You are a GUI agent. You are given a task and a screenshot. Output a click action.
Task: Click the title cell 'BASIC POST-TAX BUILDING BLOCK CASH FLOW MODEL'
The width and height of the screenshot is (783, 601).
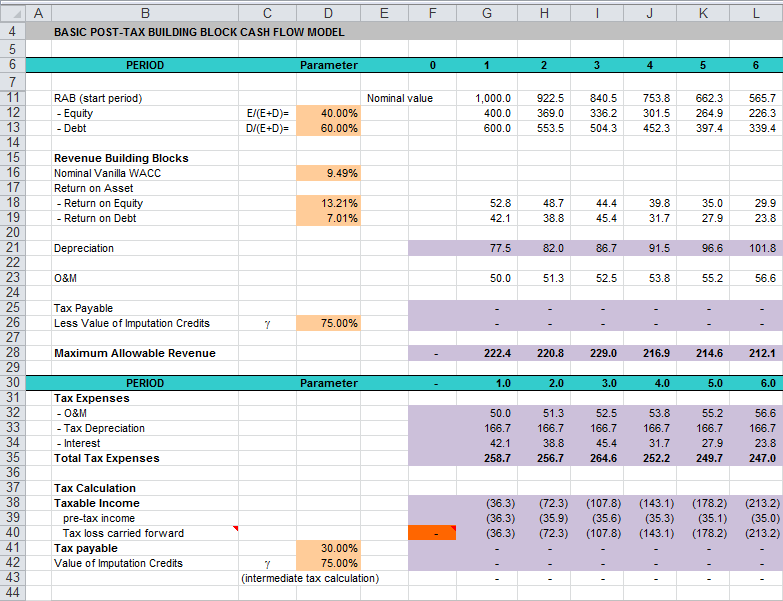(x=199, y=32)
